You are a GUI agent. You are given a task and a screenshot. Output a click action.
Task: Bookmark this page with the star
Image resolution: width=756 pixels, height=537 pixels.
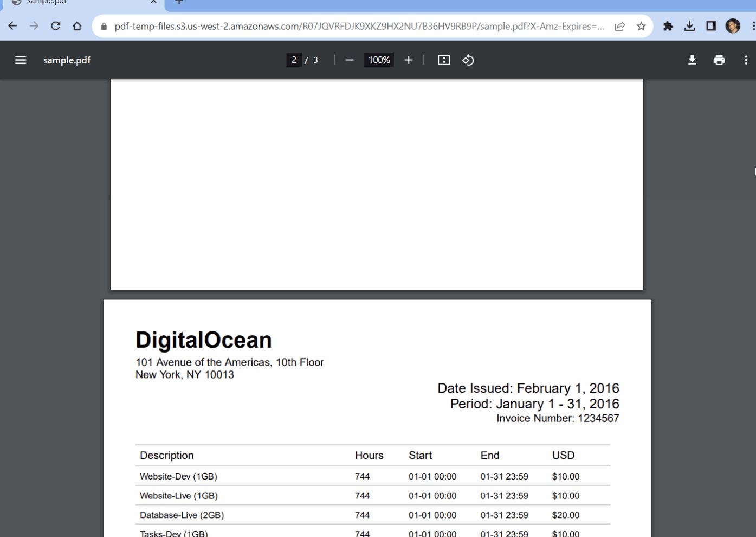click(x=641, y=26)
